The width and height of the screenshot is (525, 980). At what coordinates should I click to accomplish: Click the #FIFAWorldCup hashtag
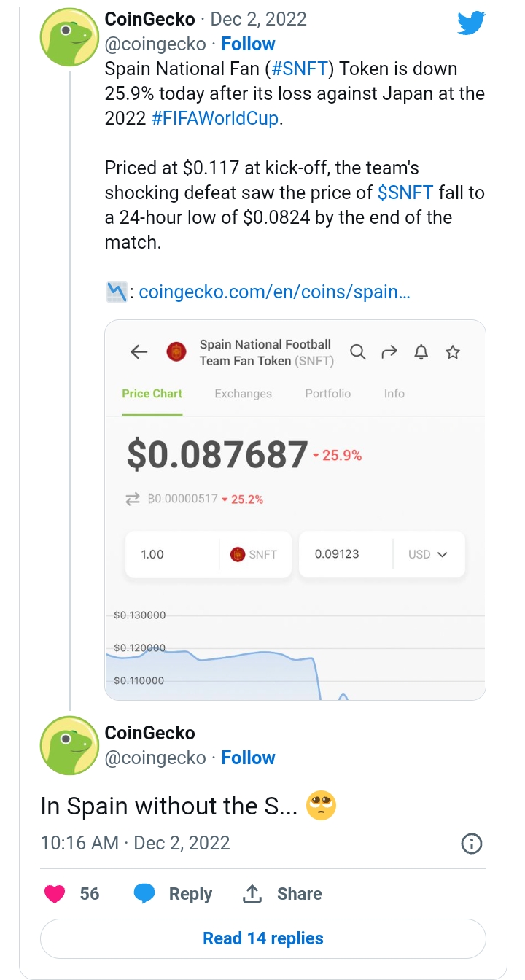coord(215,119)
